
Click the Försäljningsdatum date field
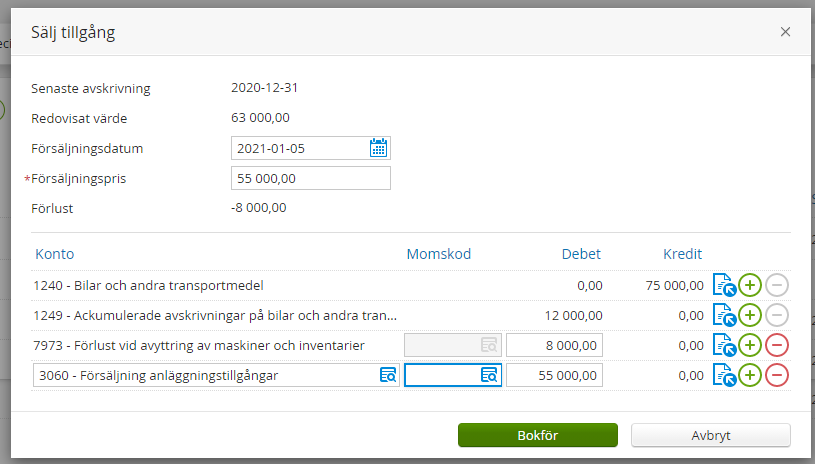point(298,149)
